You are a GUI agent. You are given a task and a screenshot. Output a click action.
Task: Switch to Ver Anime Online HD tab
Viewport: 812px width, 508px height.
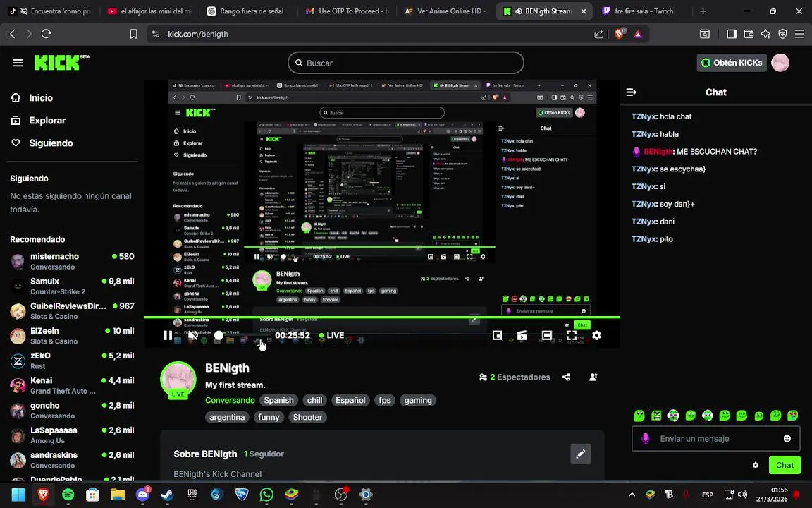click(x=446, y=11)
